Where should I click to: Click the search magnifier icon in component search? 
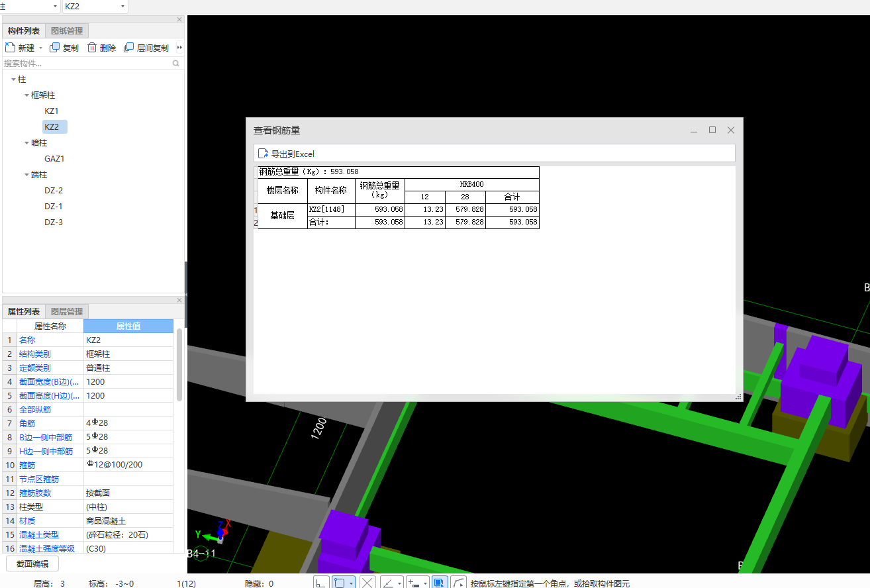[176, 64]
